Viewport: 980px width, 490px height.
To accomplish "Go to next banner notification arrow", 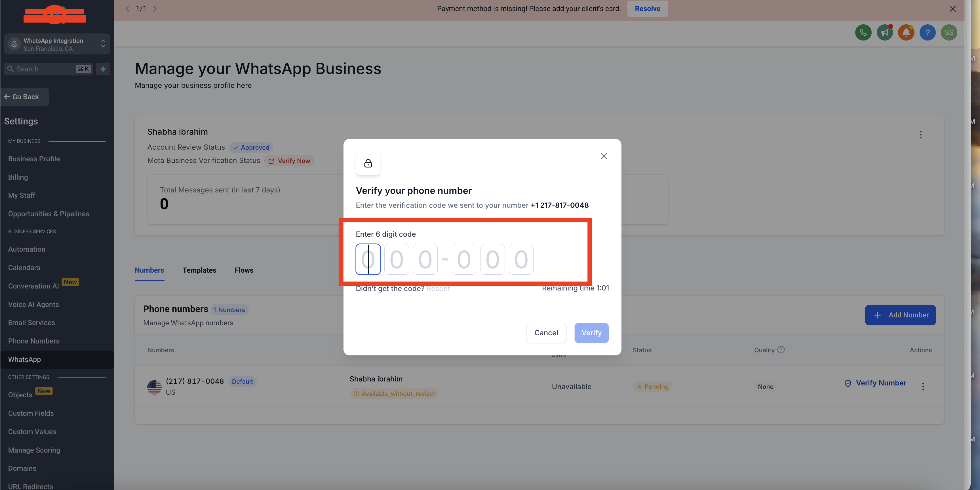I will [x=155, y=9].
